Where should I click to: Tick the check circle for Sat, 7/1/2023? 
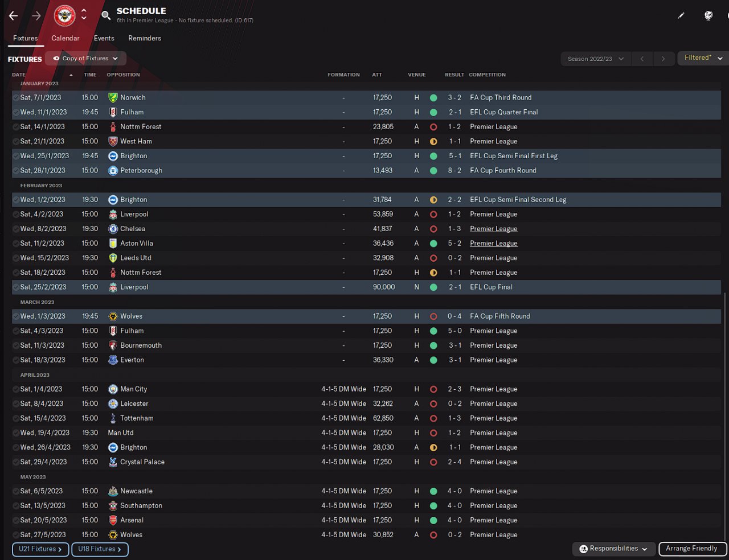coord(16,98)
